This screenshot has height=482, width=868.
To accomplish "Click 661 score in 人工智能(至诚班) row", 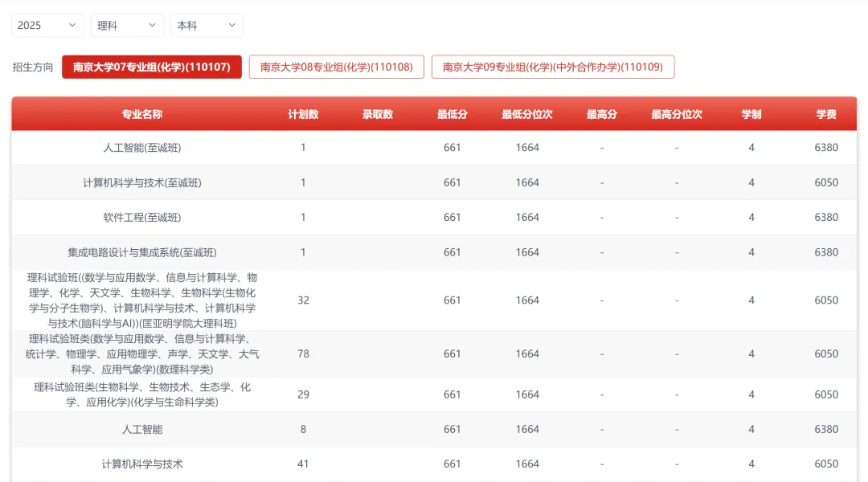I will 452,148.
